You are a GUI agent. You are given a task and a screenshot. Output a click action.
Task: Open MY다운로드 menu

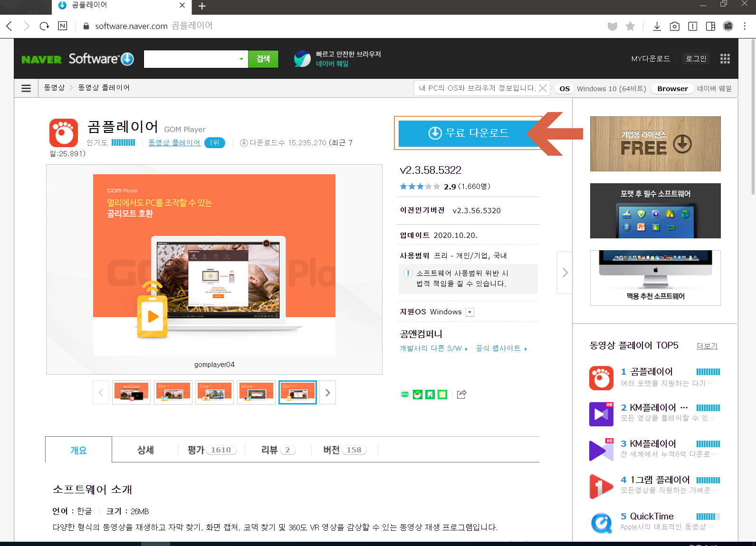(651, 59)
